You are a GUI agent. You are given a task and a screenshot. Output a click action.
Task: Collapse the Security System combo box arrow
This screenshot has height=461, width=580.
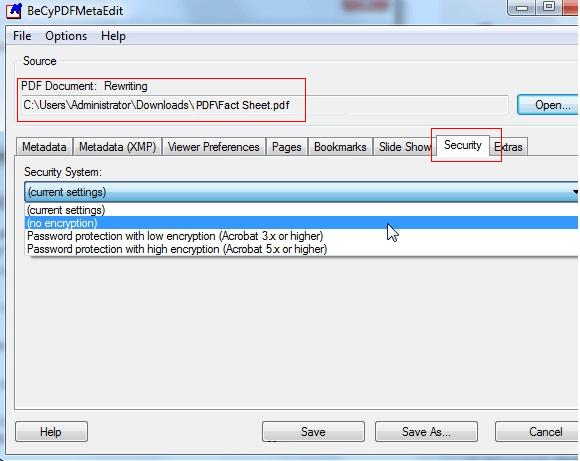(575, 192)
